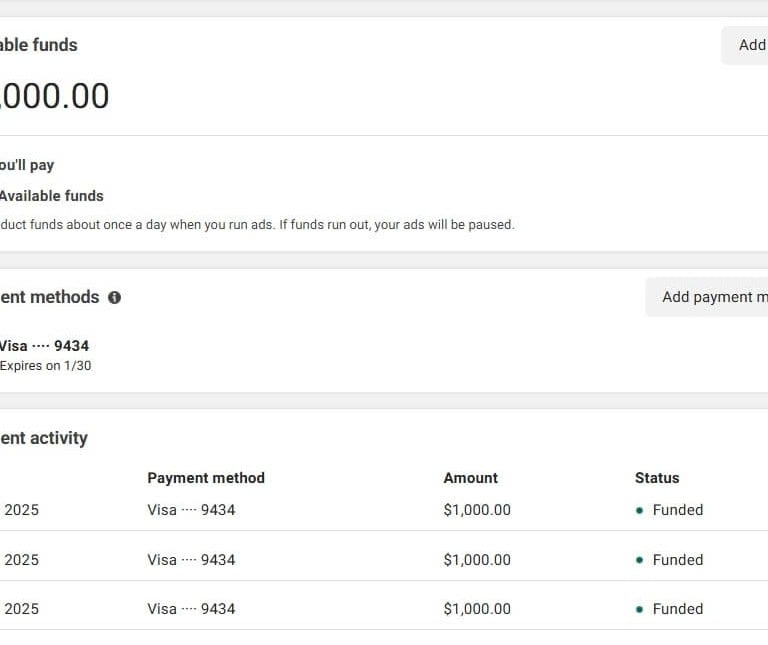Click the green status dot in first row

[x=639, y=510]
